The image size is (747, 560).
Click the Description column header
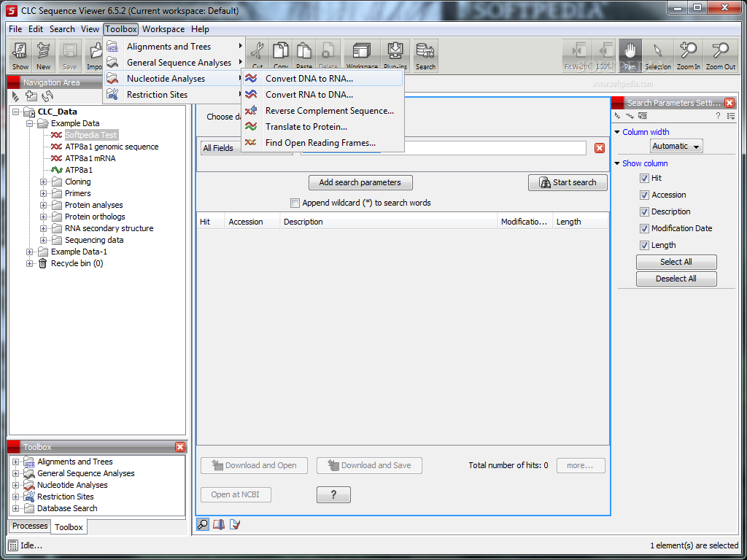pos(389,222)
